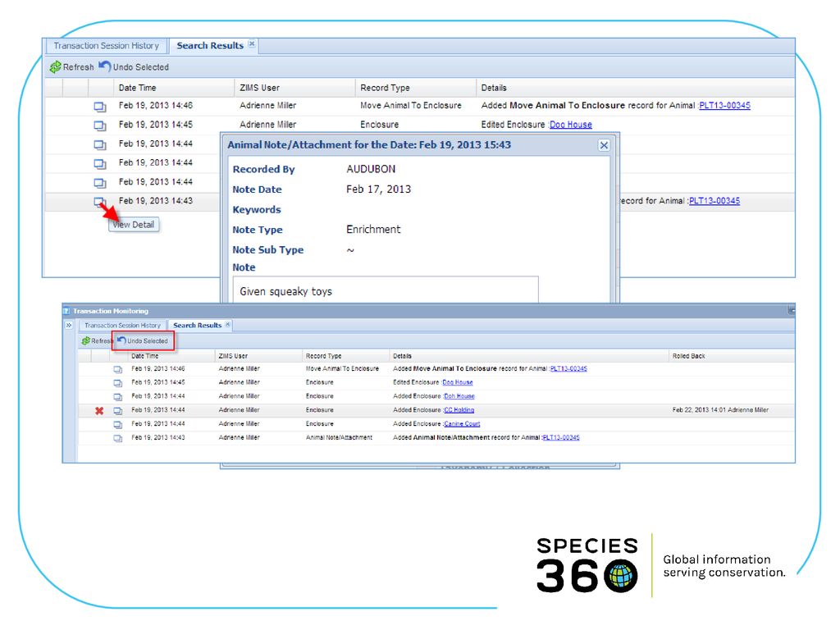Switch to upper Transaction Session History tab

point(107,46)
